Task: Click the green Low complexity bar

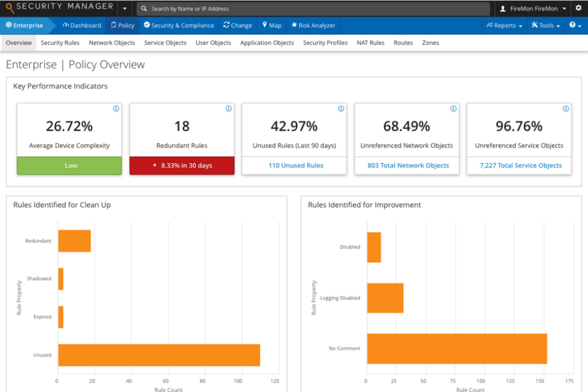Action: point(69,165)
